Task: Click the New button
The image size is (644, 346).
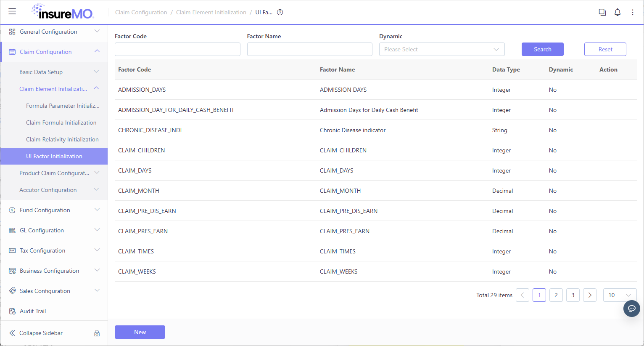Action: (x=140, y=332)
